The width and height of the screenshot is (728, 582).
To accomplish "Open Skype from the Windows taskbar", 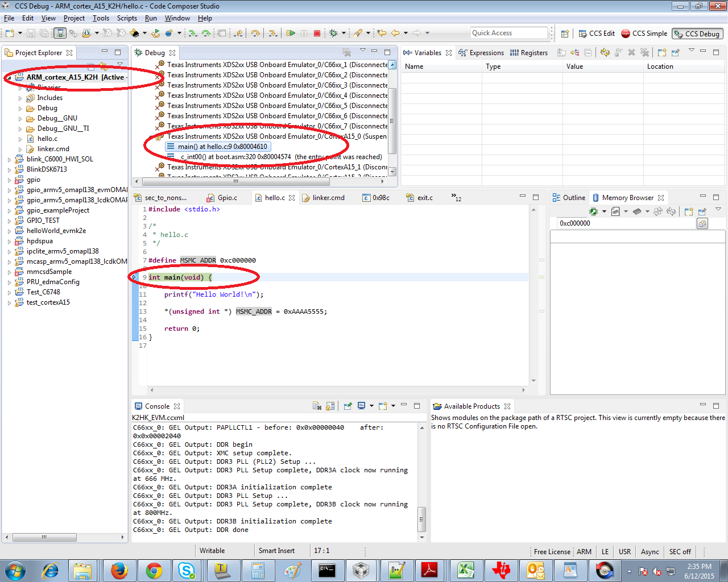I will point(187,570).
